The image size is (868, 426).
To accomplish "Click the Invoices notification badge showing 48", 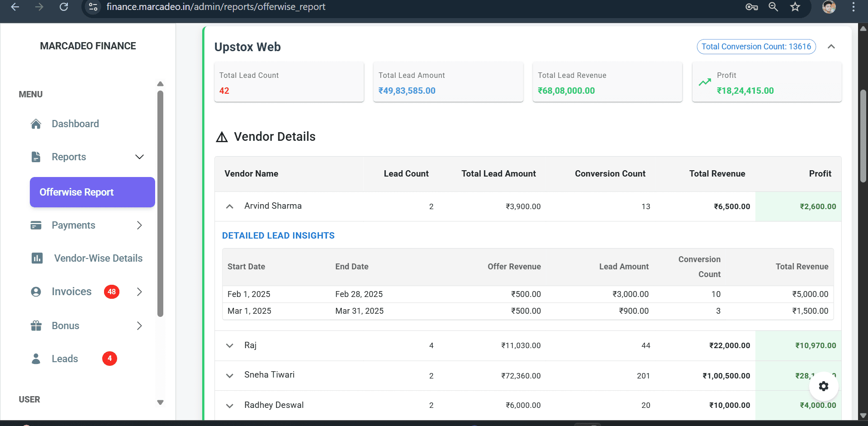I will click(x=111, y=292).
